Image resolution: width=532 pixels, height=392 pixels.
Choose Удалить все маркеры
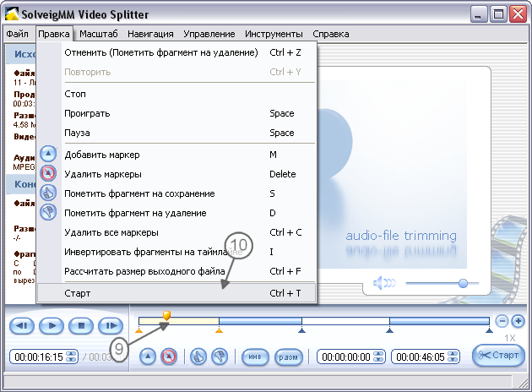point(176,232)
